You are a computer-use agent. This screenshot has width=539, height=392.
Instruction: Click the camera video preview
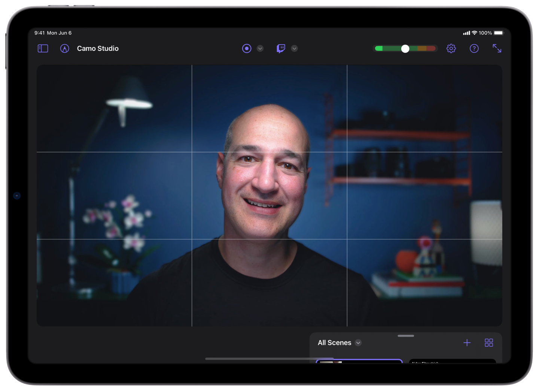(x=269, y=196)
